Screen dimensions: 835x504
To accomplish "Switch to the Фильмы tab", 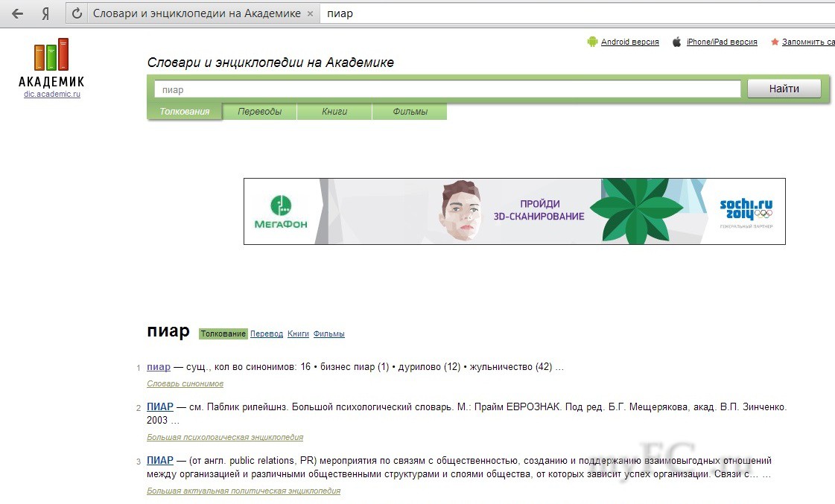I will coord(410,112).
